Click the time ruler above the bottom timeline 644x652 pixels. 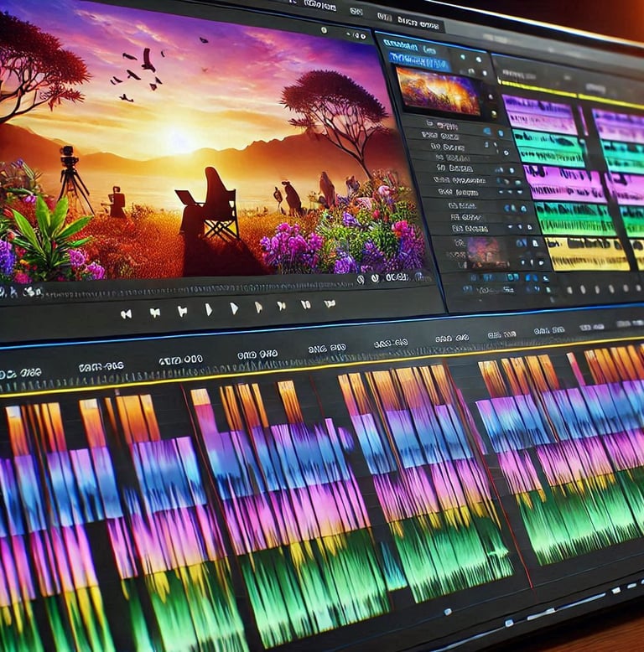point(322,362)
